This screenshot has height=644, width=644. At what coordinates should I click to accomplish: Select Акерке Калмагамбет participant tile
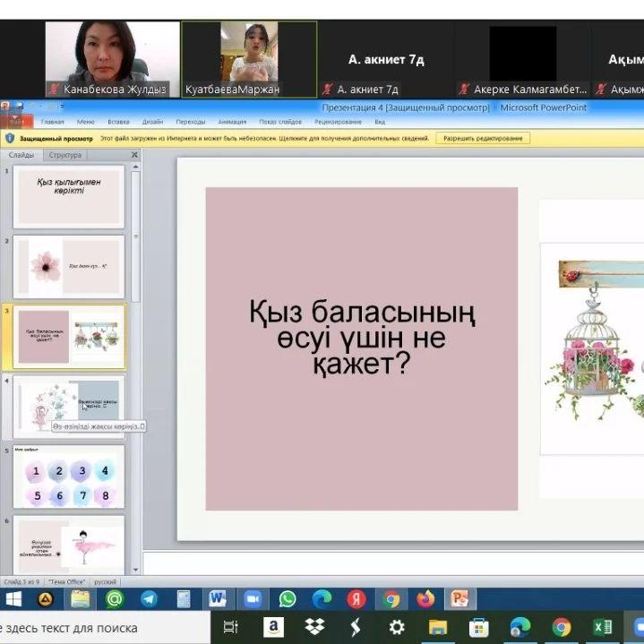[522, 59]
